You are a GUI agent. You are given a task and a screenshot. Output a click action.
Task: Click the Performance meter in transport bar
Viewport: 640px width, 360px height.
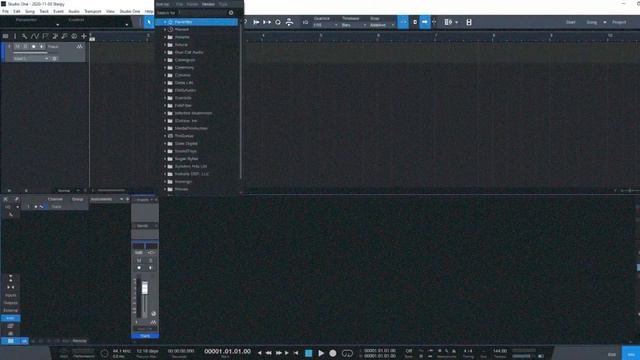[83, 353]
